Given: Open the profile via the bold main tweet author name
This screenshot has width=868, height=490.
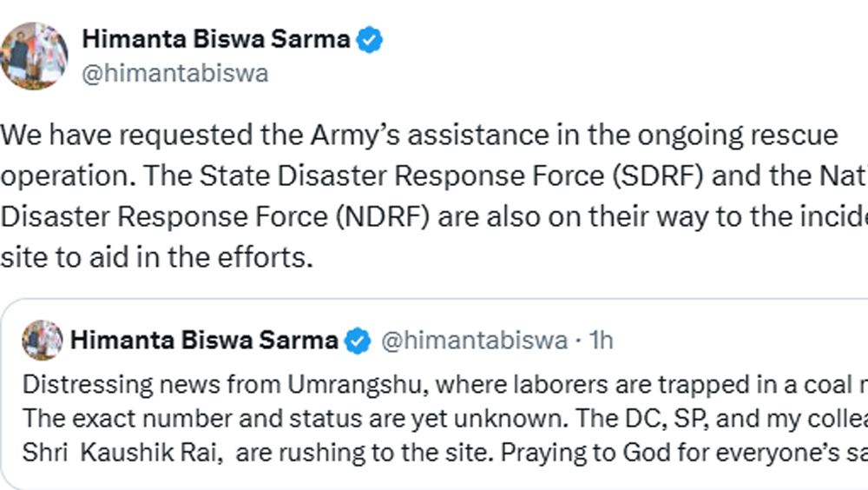Looking at the screenshot, I should (x=215, y=40).
